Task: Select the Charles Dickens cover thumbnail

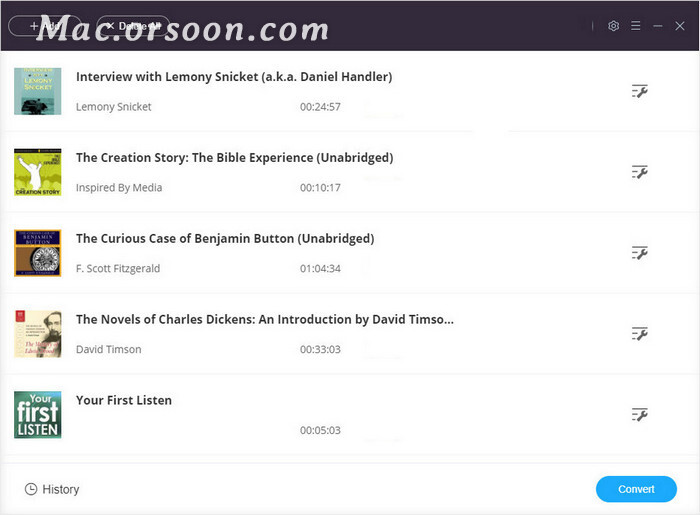Action: click(x=38, y=334)
